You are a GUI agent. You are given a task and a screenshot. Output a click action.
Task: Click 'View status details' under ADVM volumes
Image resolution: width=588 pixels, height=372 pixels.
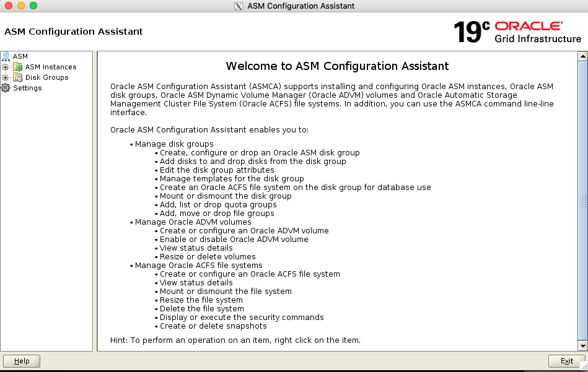tap(196, 248)
